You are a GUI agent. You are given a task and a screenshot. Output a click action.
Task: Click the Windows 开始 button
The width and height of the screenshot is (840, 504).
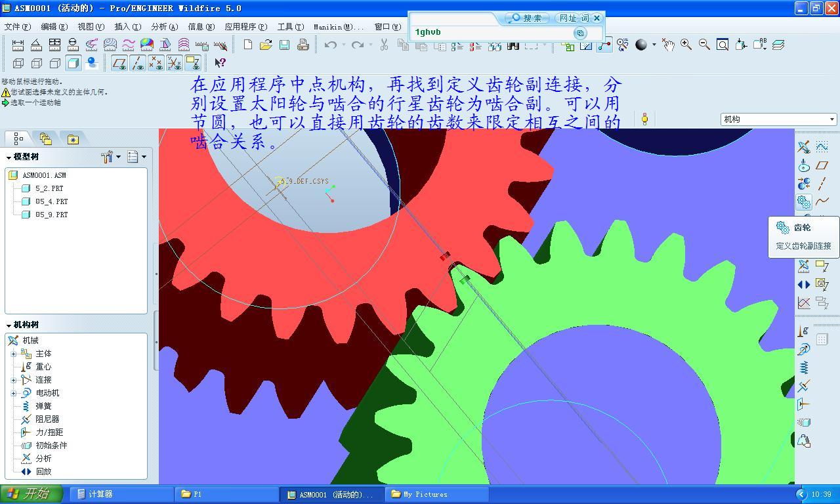coord(31,494)
